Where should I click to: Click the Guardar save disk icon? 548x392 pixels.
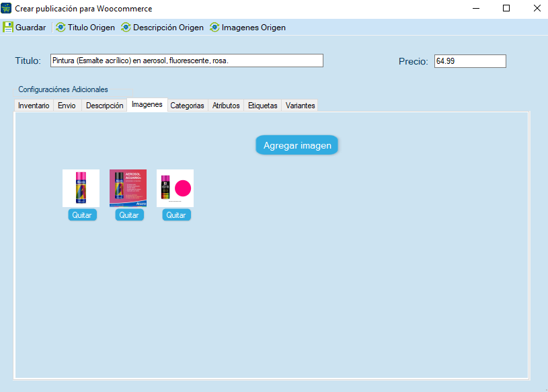pyautogui.click(x=7, y=28)
